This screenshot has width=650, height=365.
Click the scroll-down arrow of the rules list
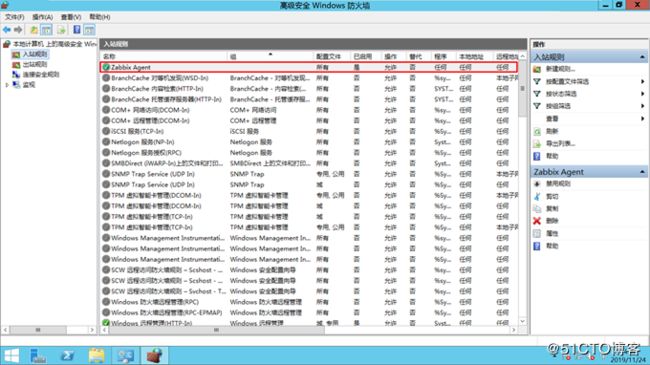point(522,321)
